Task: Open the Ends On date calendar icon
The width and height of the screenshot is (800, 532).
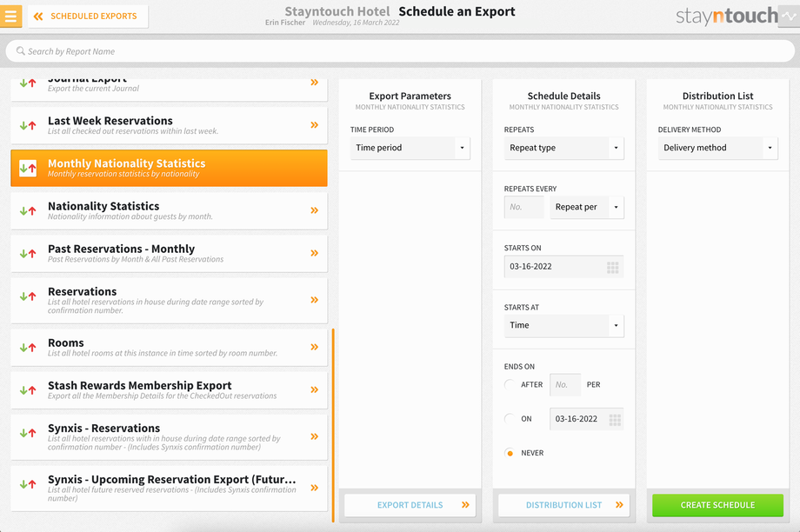Action: tap(615, 419)
